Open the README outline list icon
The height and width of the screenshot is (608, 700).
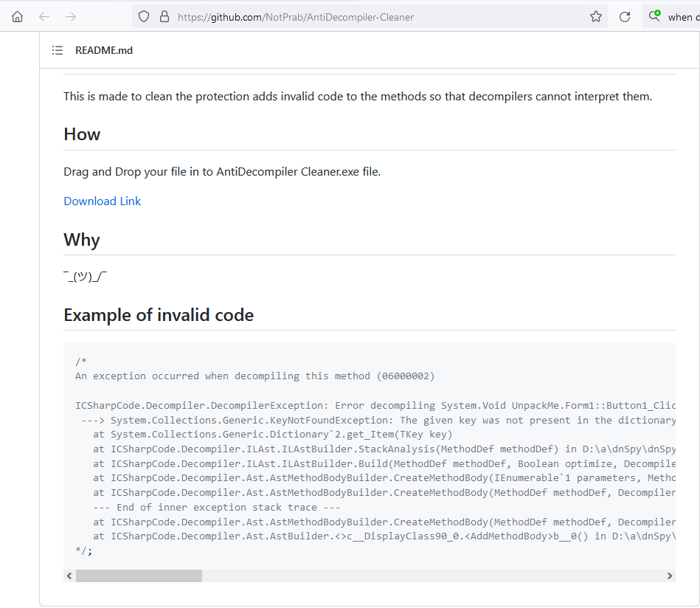58,50
